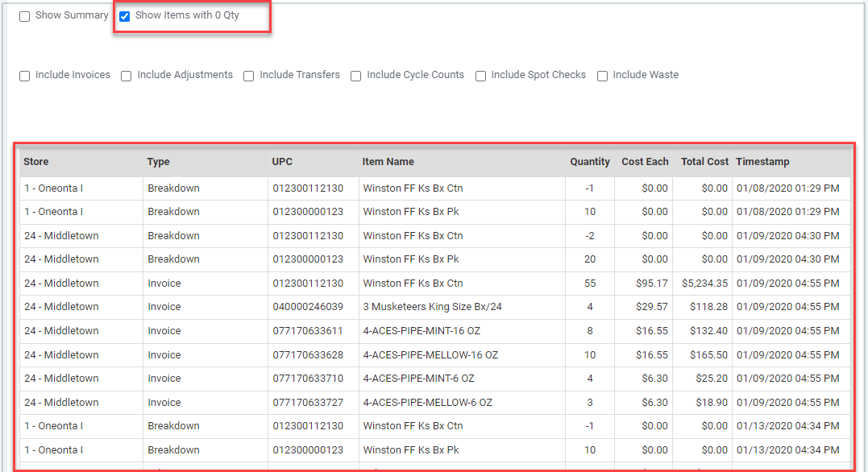Click quantity 20 in Middletown breakdown row
868x472 pixels.
click(590, 259)
